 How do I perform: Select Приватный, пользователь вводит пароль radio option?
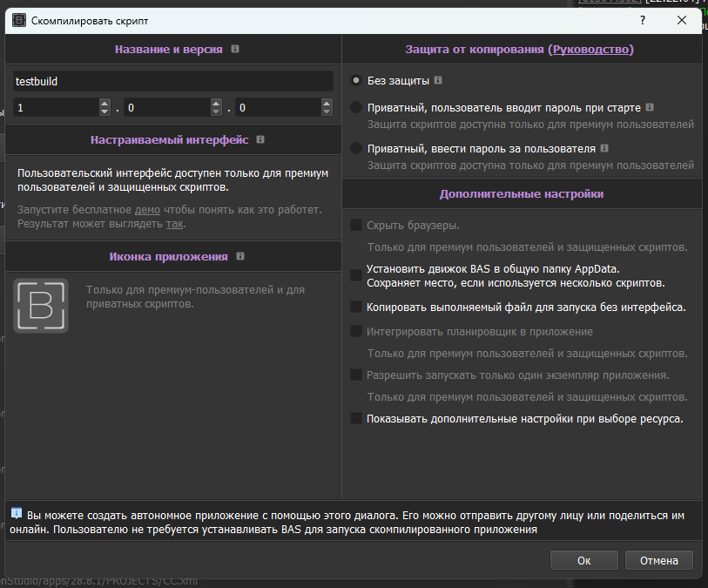tap(356, 108)
